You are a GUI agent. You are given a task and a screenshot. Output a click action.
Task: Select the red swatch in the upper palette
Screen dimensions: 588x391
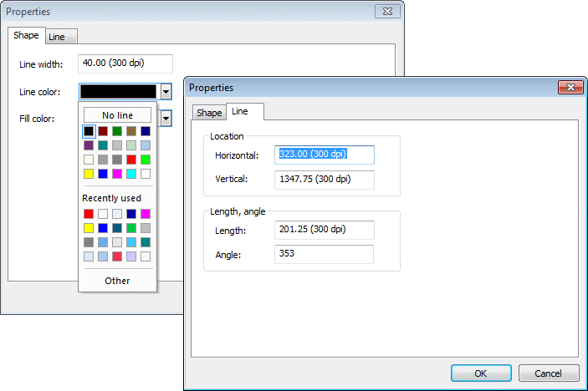(x=131, y=160)
